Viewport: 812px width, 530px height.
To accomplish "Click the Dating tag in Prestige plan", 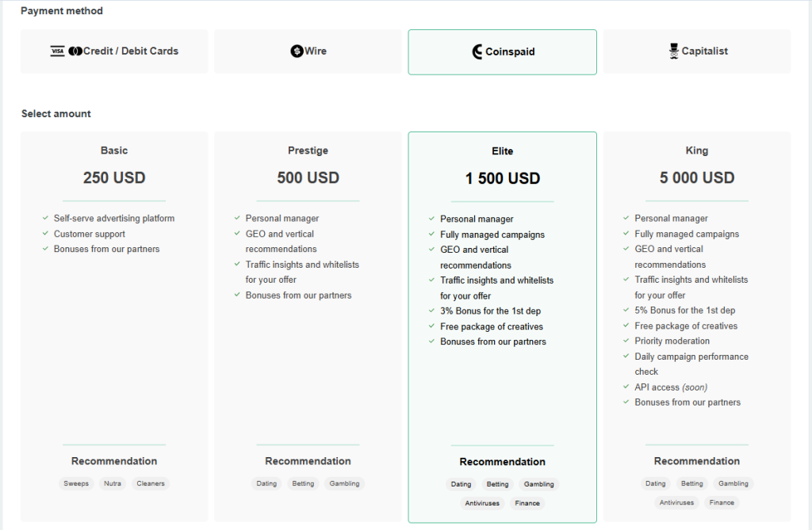I will pyautogui.click(x=267, y=483).
